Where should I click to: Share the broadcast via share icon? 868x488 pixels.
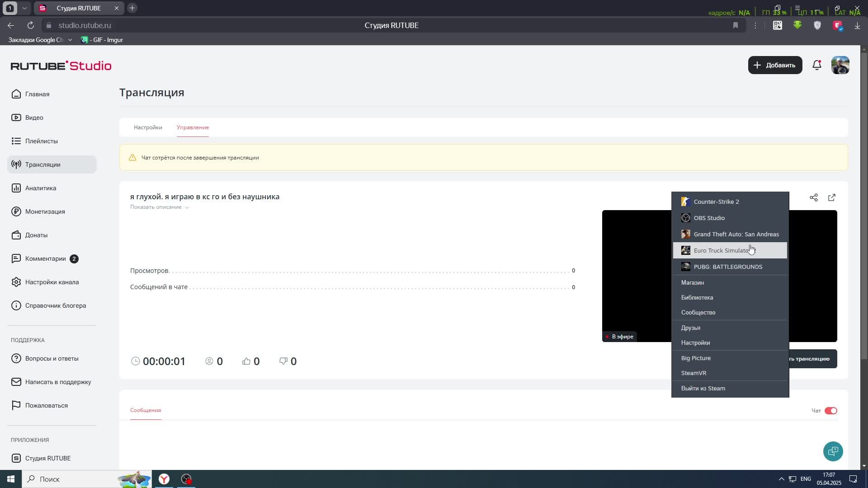[814, 197]
